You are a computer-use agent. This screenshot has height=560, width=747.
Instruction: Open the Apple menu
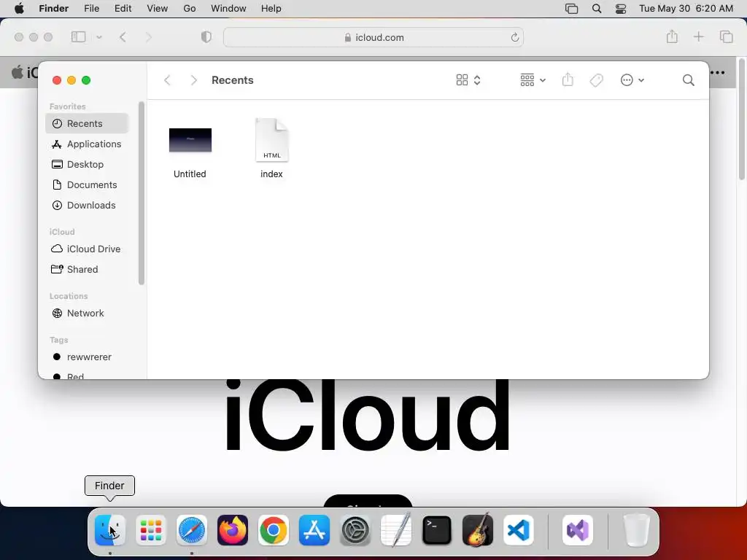pyautogui.click(x=19, y=9)
